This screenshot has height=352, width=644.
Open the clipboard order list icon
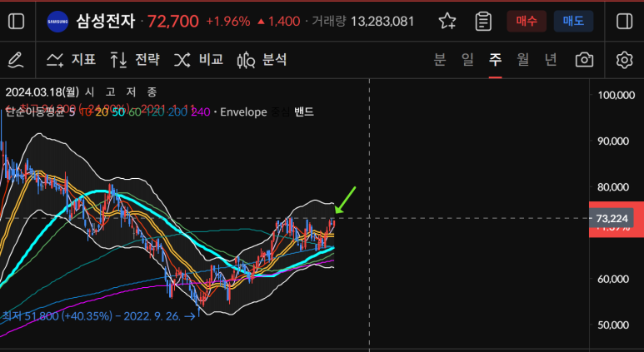[483, 22]
